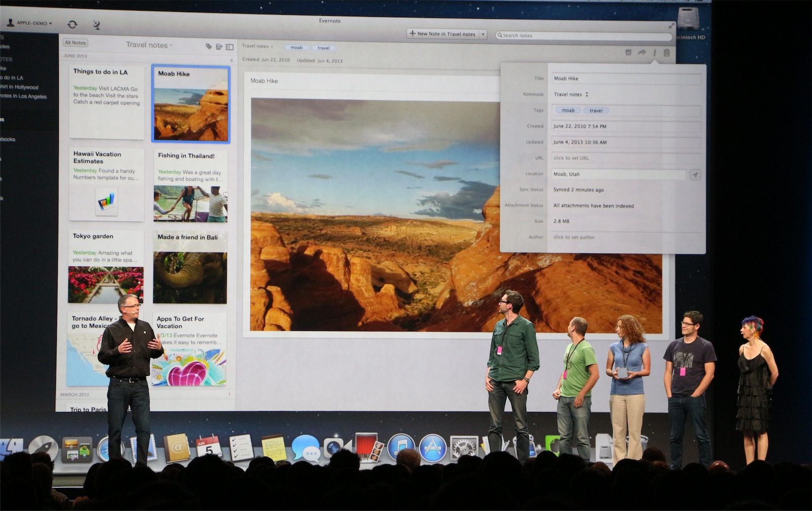This screenshot has height=511, width=812.
Task: Click the tag filter icon in the note list header
Action: click(208, 46)
